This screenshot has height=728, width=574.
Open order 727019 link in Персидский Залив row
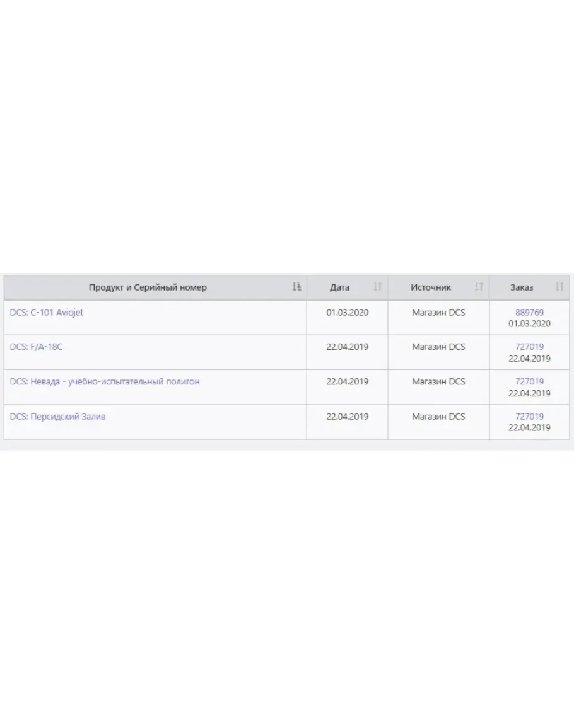tap(529, 416)
